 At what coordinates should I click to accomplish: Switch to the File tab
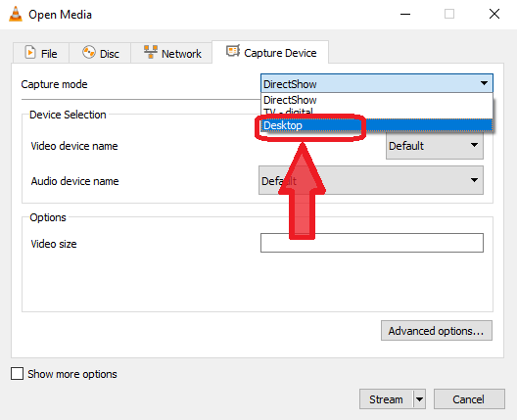click(x=41, y=53)
